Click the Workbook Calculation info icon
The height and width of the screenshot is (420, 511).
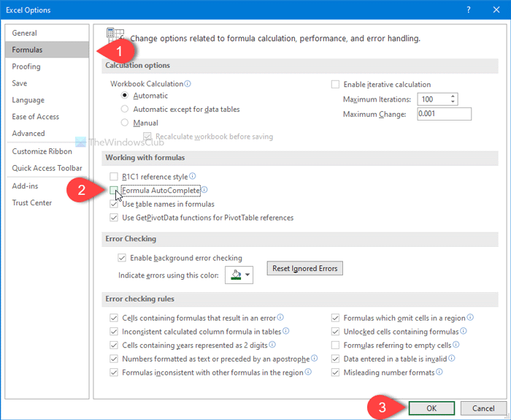pos(188,84)
